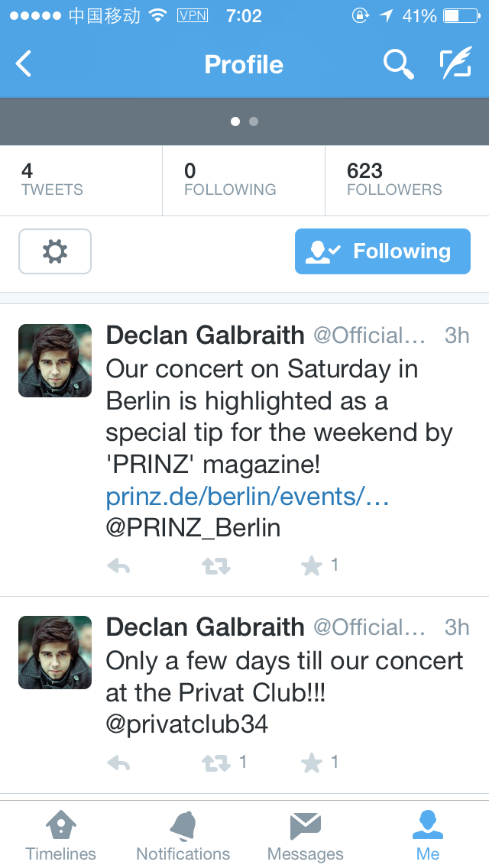Open search with magnifier icon
The height and width of the screenshot is (868, 489).
[398, 64]
